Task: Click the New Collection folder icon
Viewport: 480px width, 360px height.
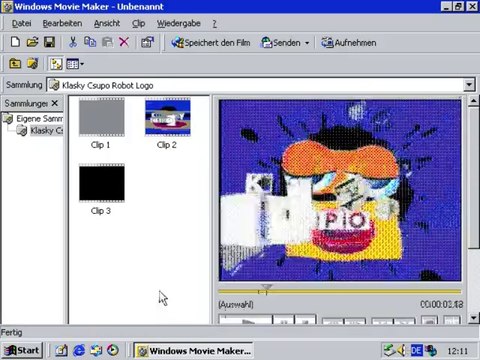Action: click(x=32, y=63)
